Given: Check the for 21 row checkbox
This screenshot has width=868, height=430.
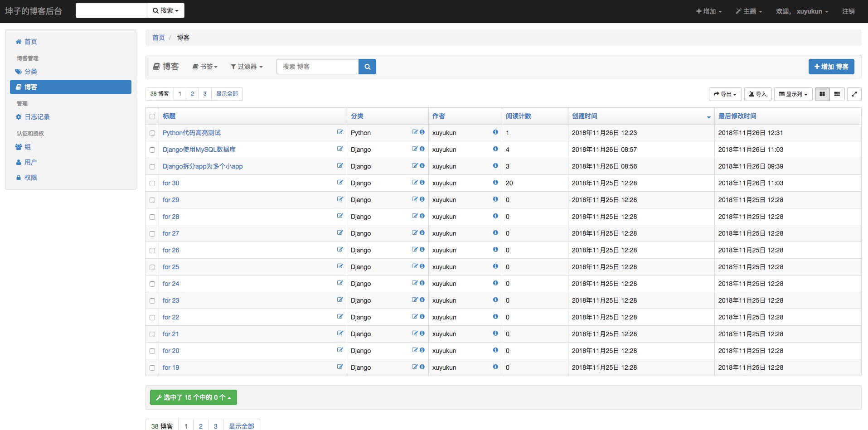Looking at the screenshot, I should (152, 334).
